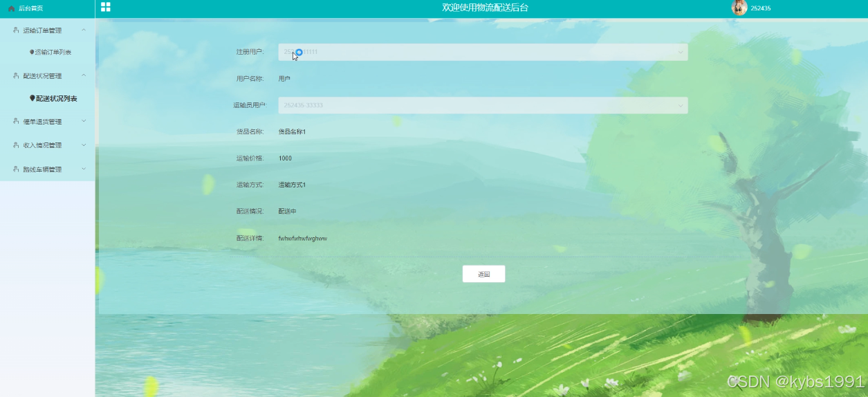The width and height of the screenshot is (868, 397).
Task: Click the 运输价格 label
Action: click(250, 158)
